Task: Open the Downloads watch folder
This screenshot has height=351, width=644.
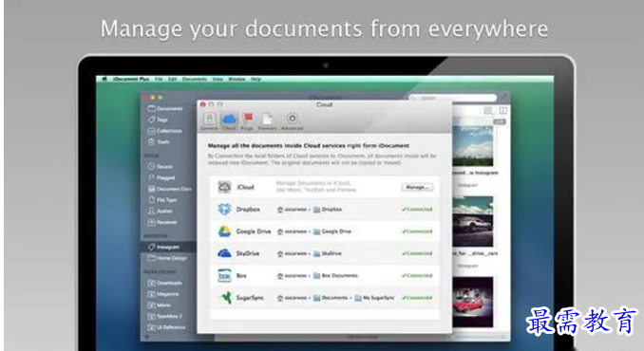Action: click(x=164, y=283)
